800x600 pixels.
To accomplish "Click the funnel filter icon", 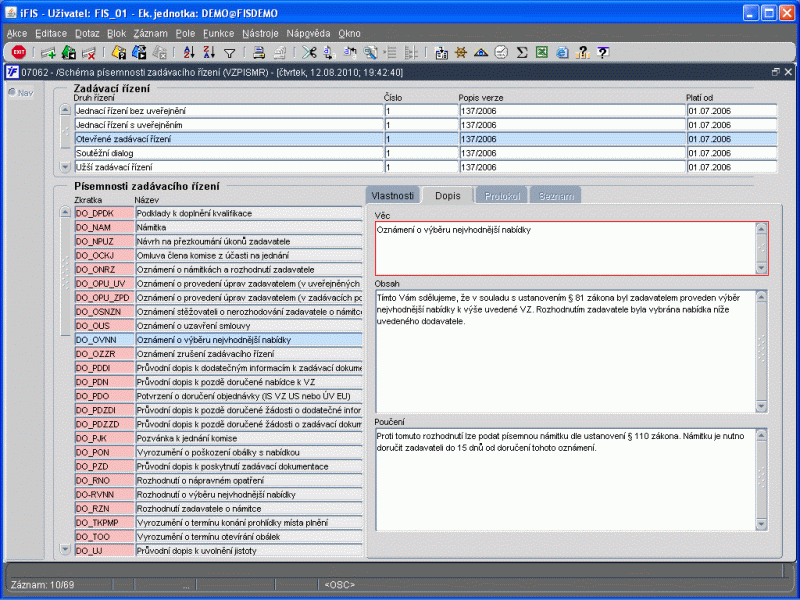I will [229, 52].
